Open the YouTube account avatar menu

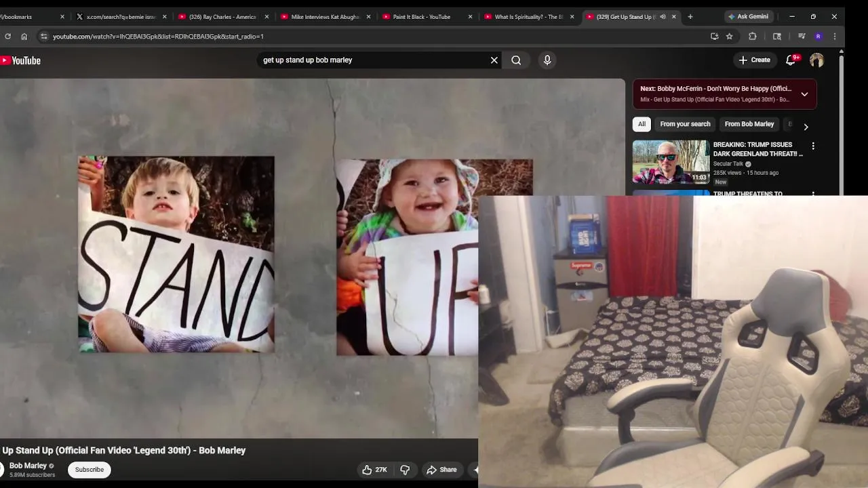click(x=816, y=60)
